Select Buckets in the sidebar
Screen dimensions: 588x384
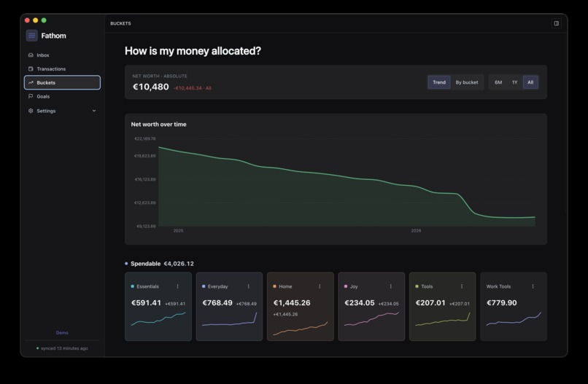click(62, 82)
